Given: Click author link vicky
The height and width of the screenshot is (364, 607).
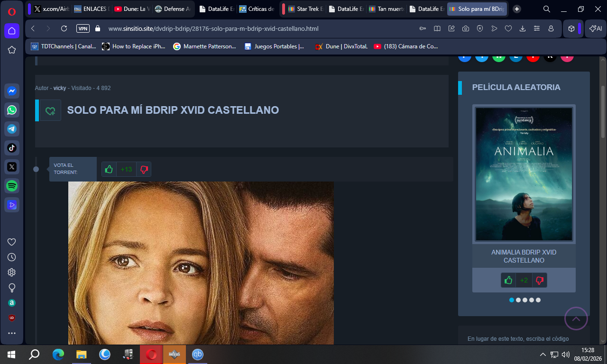Looking at the screenshot, I should click(60, 88).
